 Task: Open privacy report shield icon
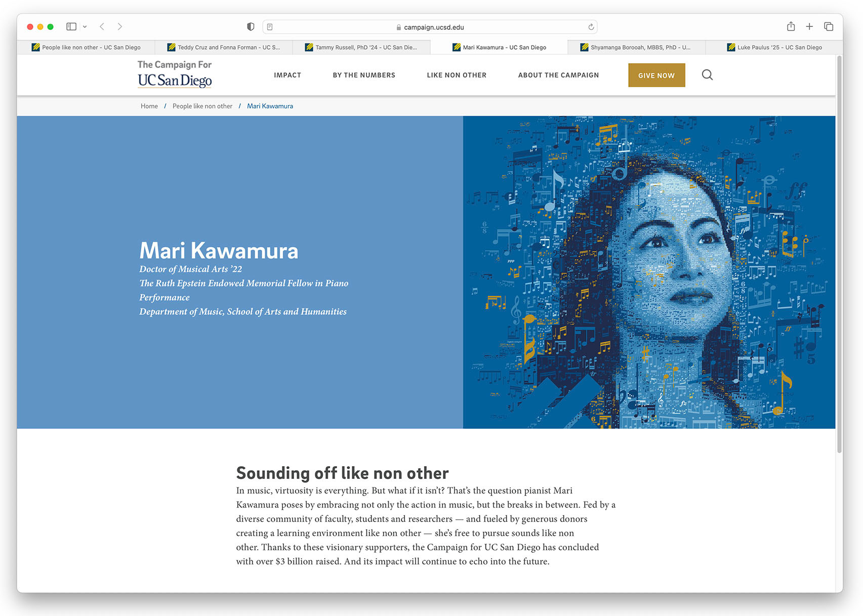[251, 27]
